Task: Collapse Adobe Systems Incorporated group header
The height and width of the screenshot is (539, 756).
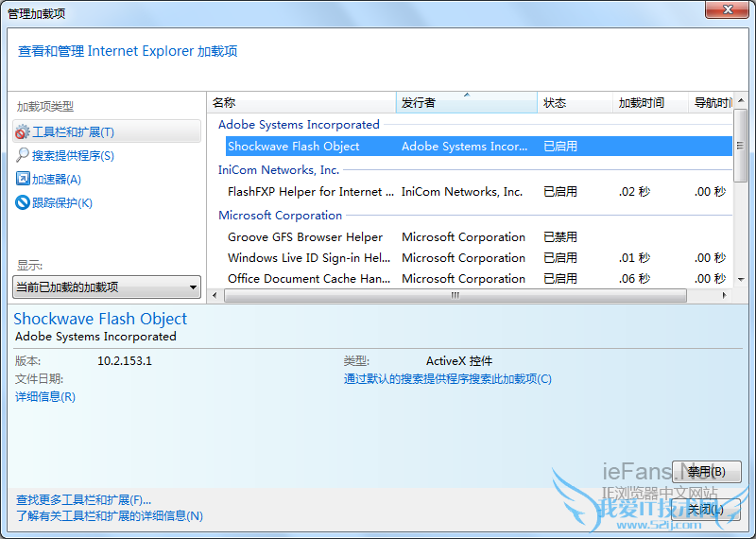Action: (299, 125)
